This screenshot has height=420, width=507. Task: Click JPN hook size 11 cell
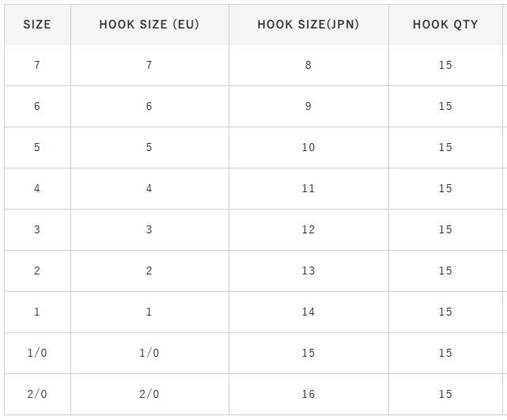coord(308,188)
